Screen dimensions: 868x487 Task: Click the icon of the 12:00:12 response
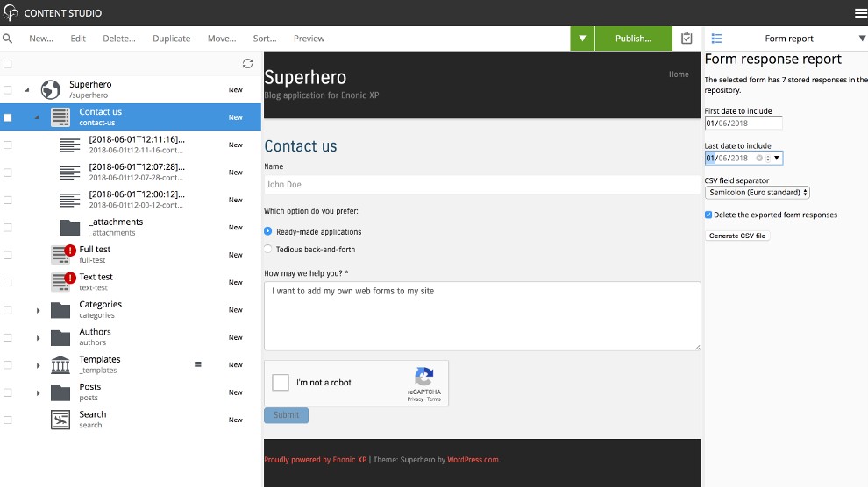pos(70,200)
